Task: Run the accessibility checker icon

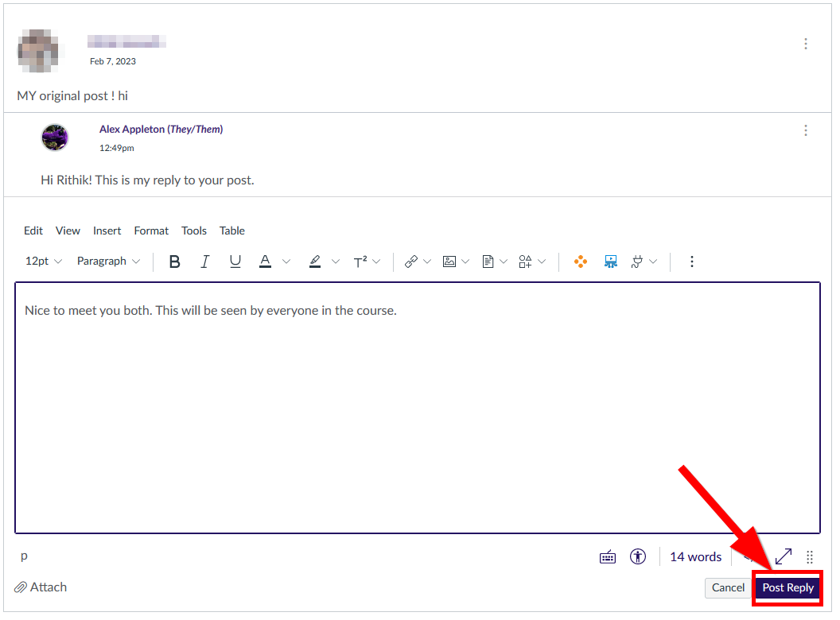Action: pos(638,557)
